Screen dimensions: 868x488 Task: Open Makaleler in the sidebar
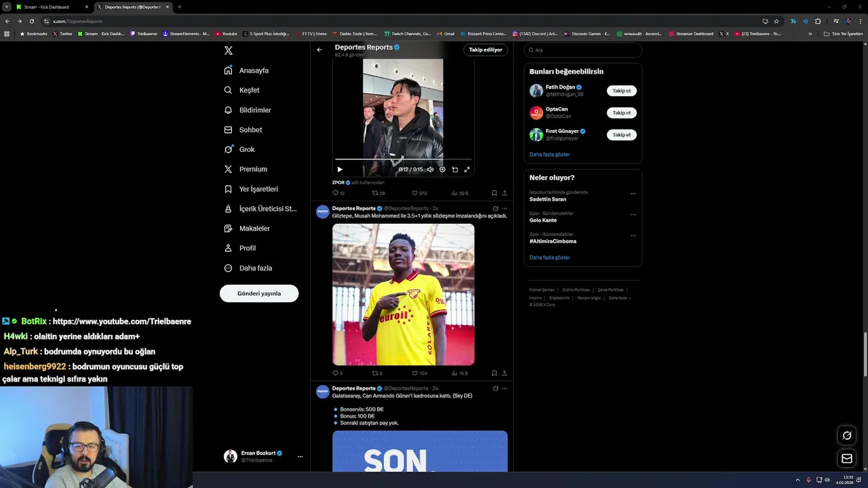pyautogui.click(x=247, y=228)
